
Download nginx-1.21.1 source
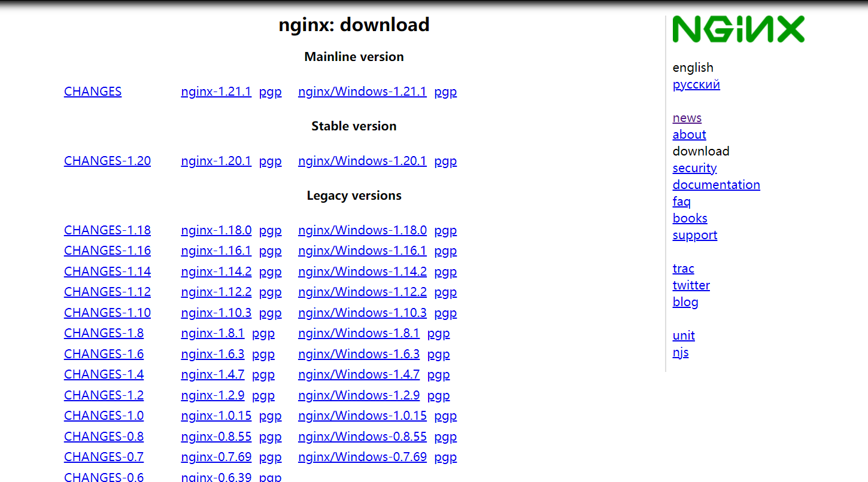[216, 91]
